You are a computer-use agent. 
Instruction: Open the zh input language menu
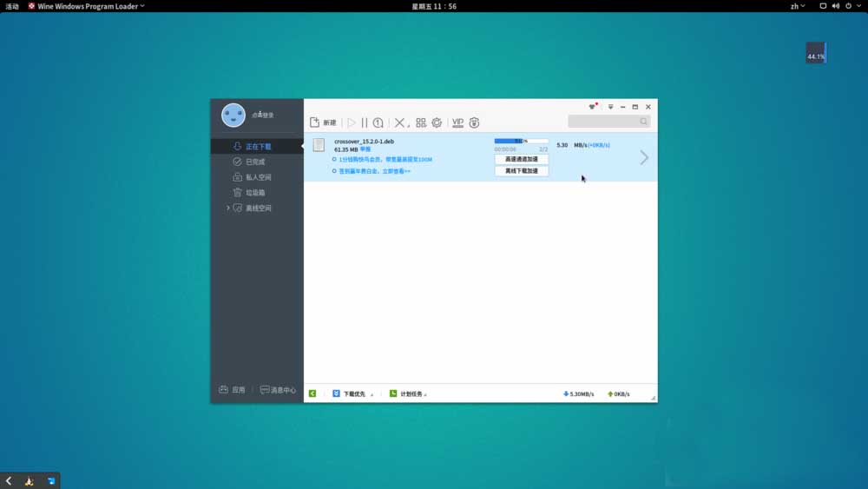click(x=797, y=6)
